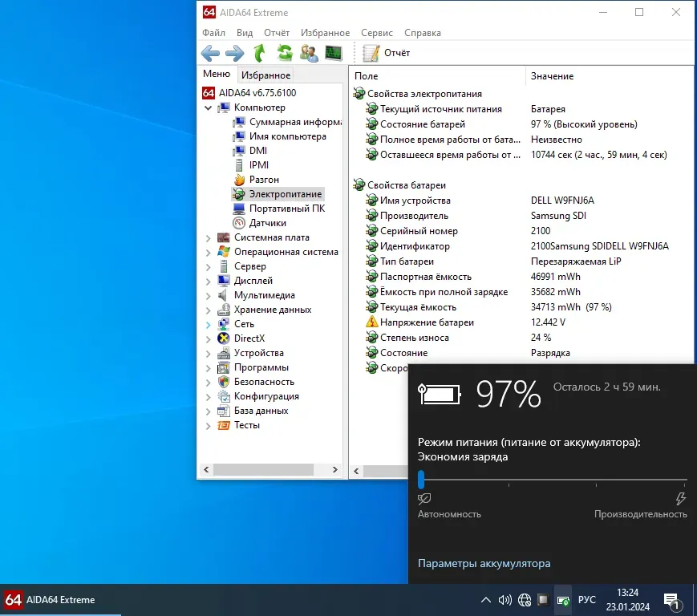The height and width of the screenshot is (616, 697).
Task: Open the Сервис menu
Action: tap(377, 33)
